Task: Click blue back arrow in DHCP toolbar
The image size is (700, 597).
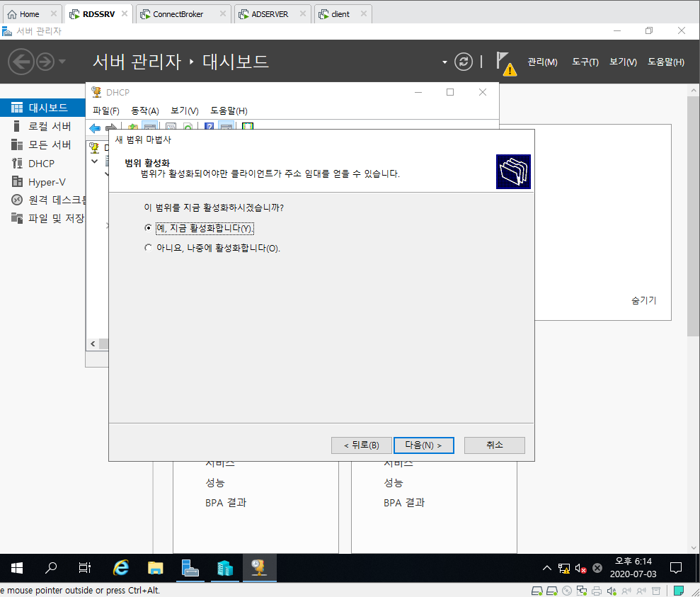Action: pyautogui.click(x=95, y=127)
